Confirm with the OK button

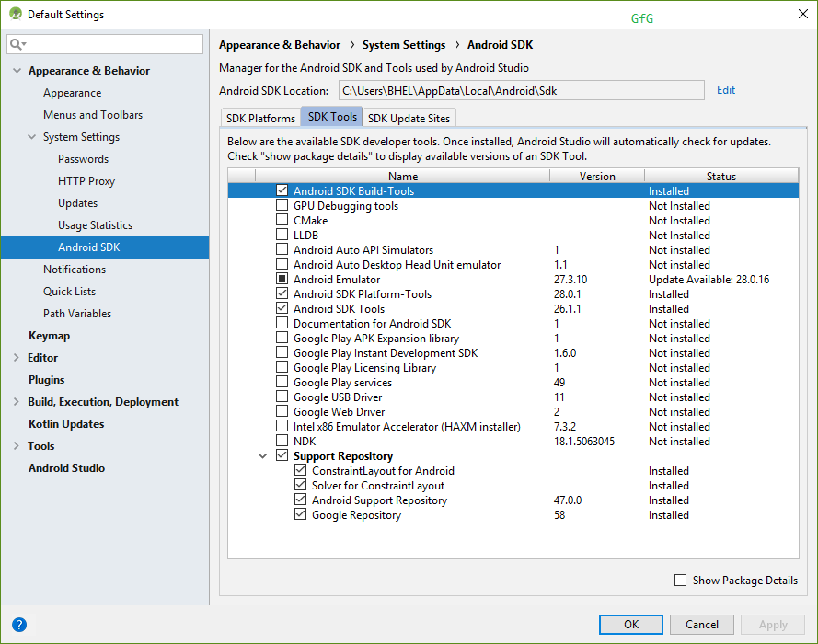tap(630, 624)
